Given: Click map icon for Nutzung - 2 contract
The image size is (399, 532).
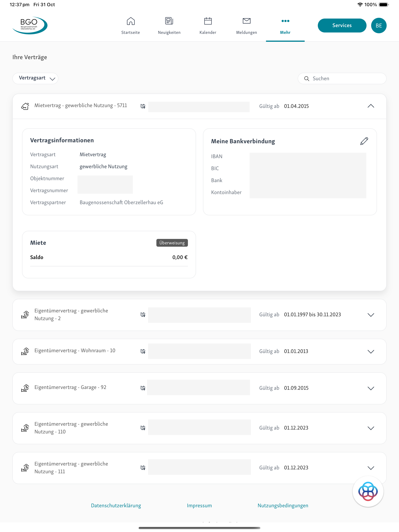Looking at the screenshot, I should [143, 315].
